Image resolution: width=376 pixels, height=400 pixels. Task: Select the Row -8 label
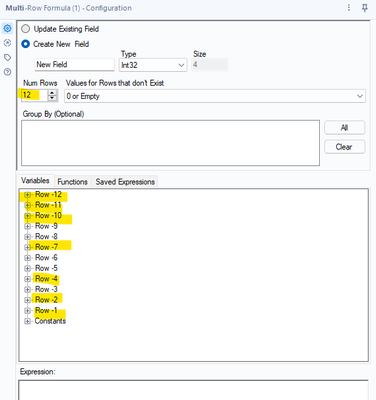click(46, 237)
